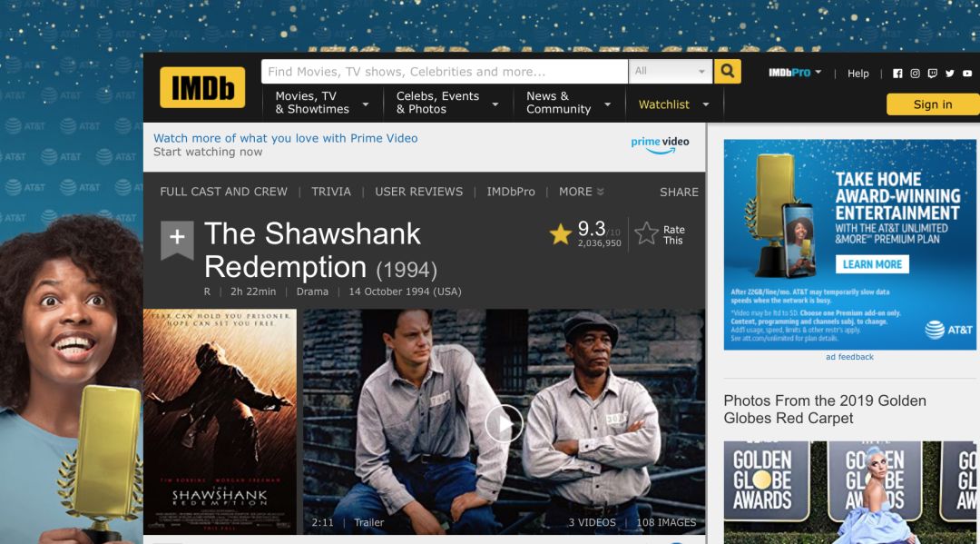This screenshot has width=980, height=544.
Task: Expand the MORE dropdown
Action: click(x=582, y=192)
